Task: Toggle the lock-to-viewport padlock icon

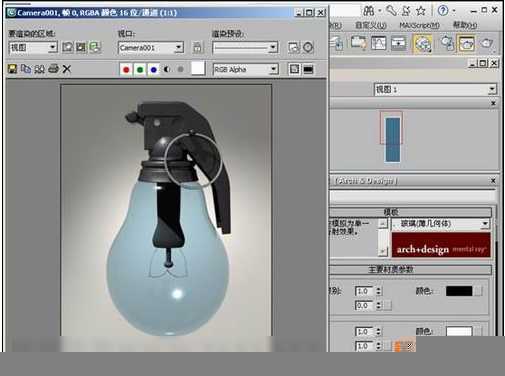Action: [197, 47]
